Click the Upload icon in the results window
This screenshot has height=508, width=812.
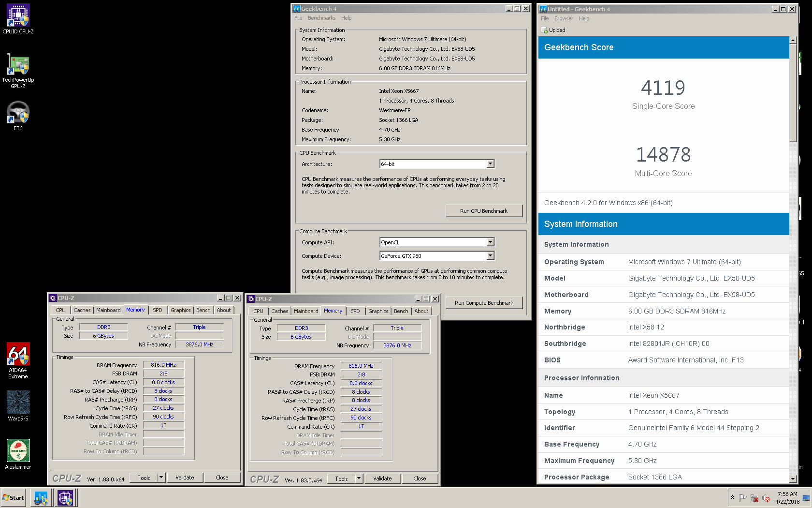(544, 30)
